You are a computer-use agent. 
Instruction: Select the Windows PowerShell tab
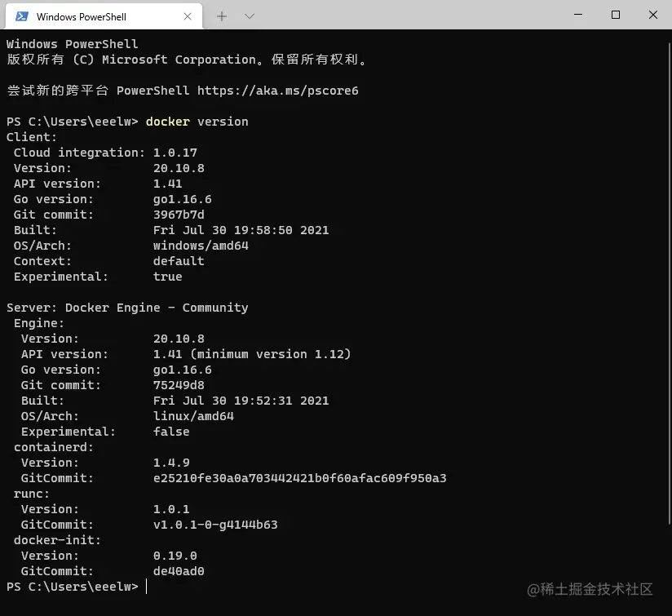coord(104,16)
